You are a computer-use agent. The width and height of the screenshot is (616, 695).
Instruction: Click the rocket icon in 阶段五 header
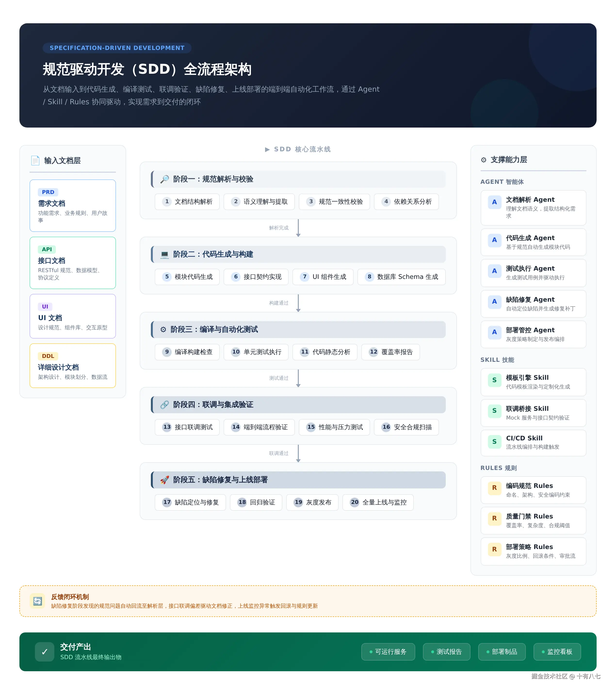click(x=164, y=480)
